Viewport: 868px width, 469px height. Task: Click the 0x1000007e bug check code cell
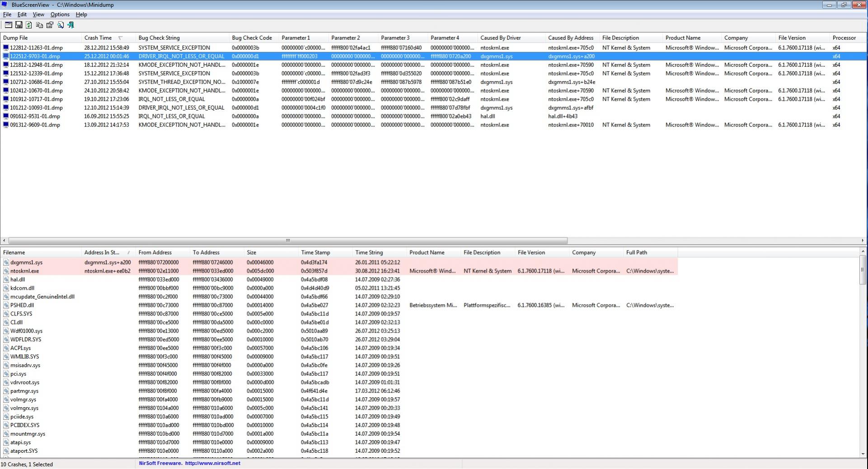[245, 82]
